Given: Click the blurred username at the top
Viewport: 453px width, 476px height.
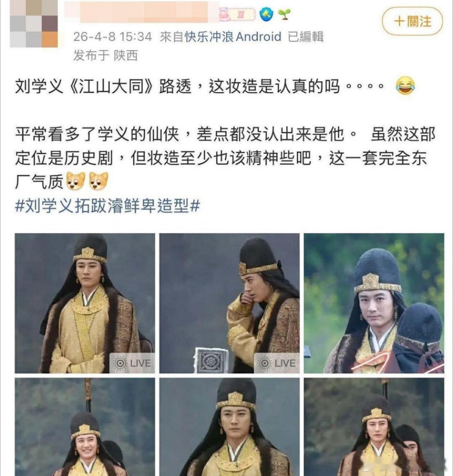Looking at the screenshot, I should click(x=141, y=13).
